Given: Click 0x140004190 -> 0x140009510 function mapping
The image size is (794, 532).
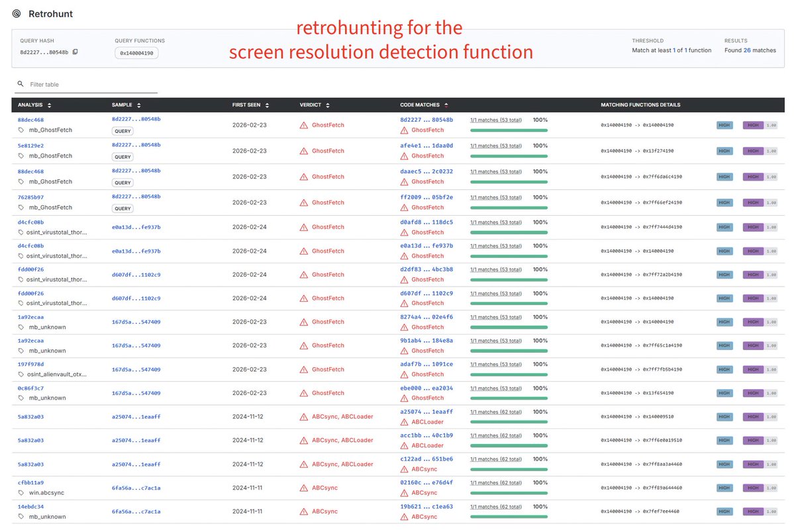Looking at the screenshot, I should [x=637, y=417].
